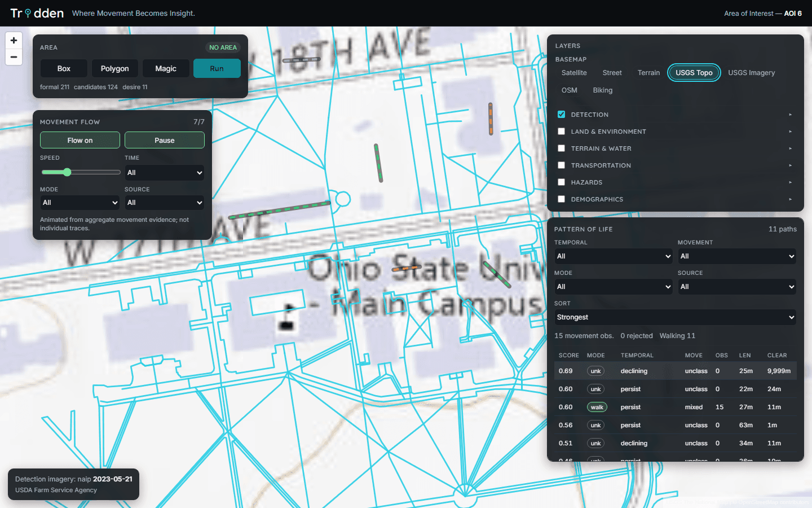The image size is (812, 508).
Task: Click the SCORE column header
Action: point(569,355)
